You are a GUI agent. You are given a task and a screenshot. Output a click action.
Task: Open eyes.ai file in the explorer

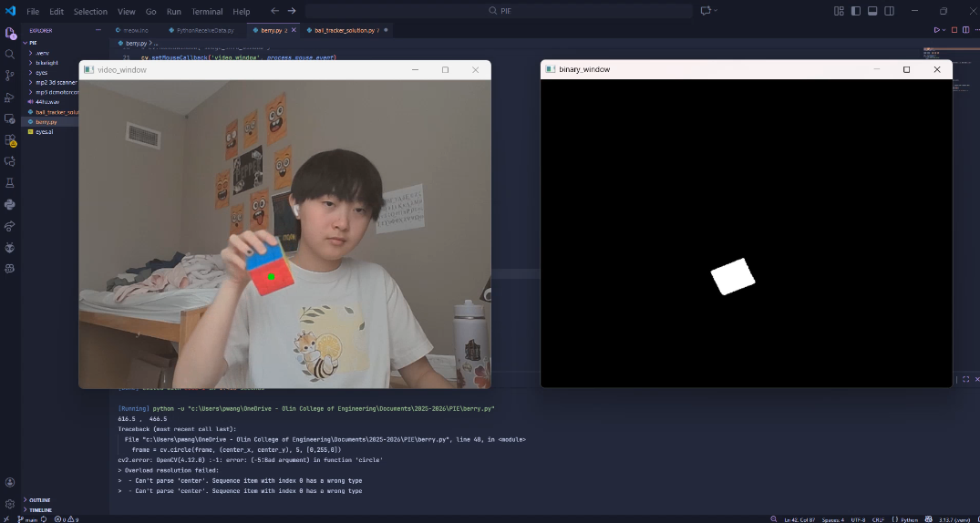tap(45, 132)
